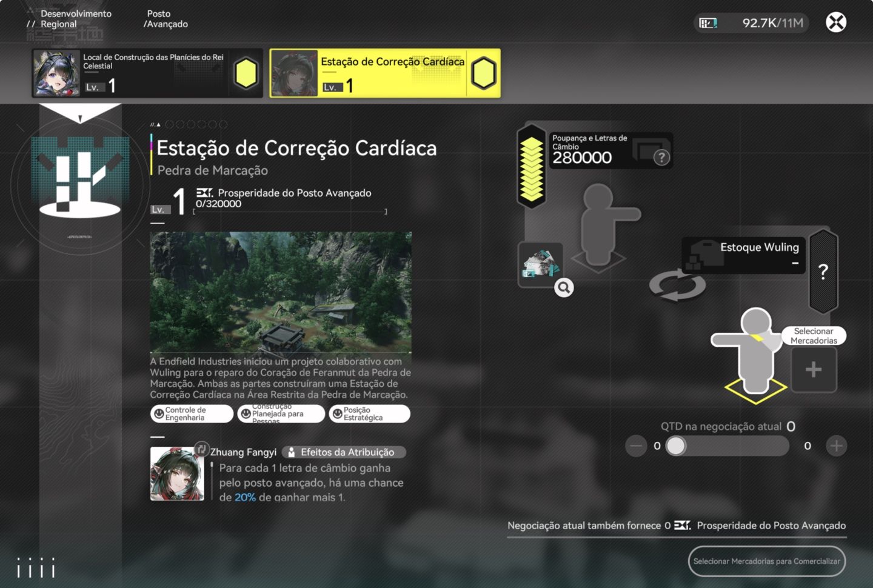Click Prosperidade do Posto Avançado progress bar
The width and height of the screenshot is (873, 588).
coord(290,212)
